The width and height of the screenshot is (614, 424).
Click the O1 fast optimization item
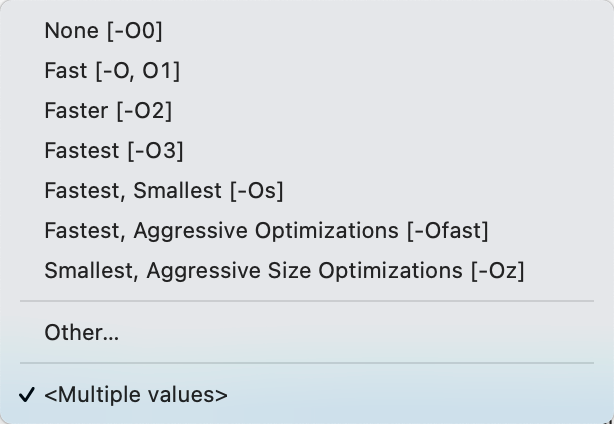(112, 71)
